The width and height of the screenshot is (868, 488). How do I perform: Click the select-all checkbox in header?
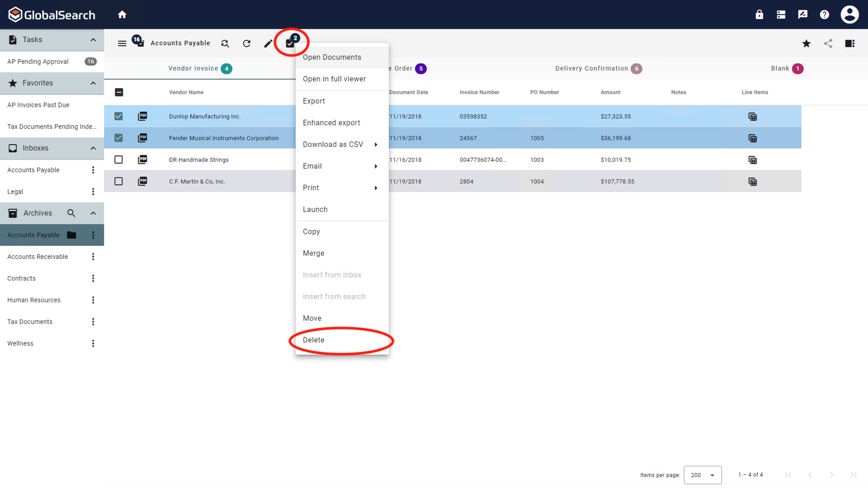click(x=119, y=92)
